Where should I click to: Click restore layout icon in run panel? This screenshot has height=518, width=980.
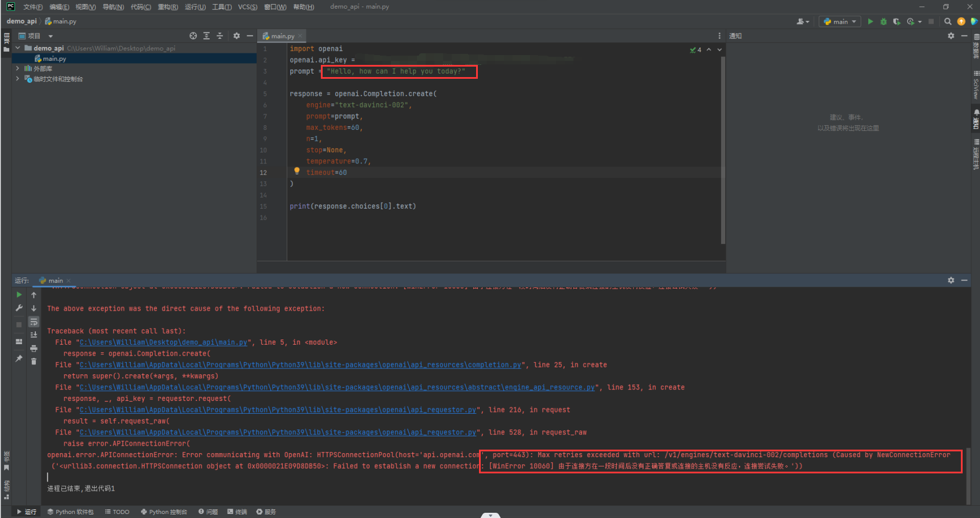coord(19,342)
